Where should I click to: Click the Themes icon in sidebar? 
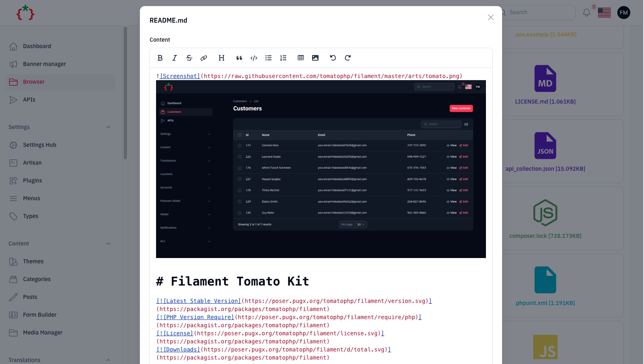pyautogui.click(x=13, y=261)
